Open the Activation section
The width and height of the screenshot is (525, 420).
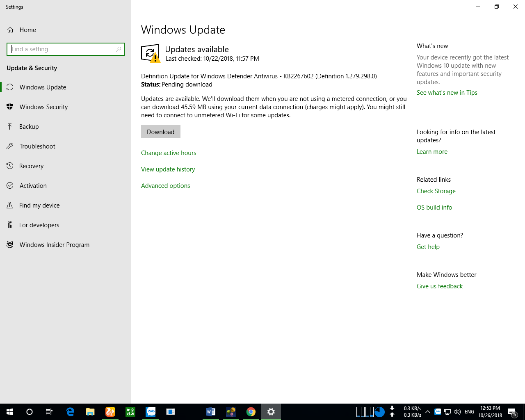(66, 186)
